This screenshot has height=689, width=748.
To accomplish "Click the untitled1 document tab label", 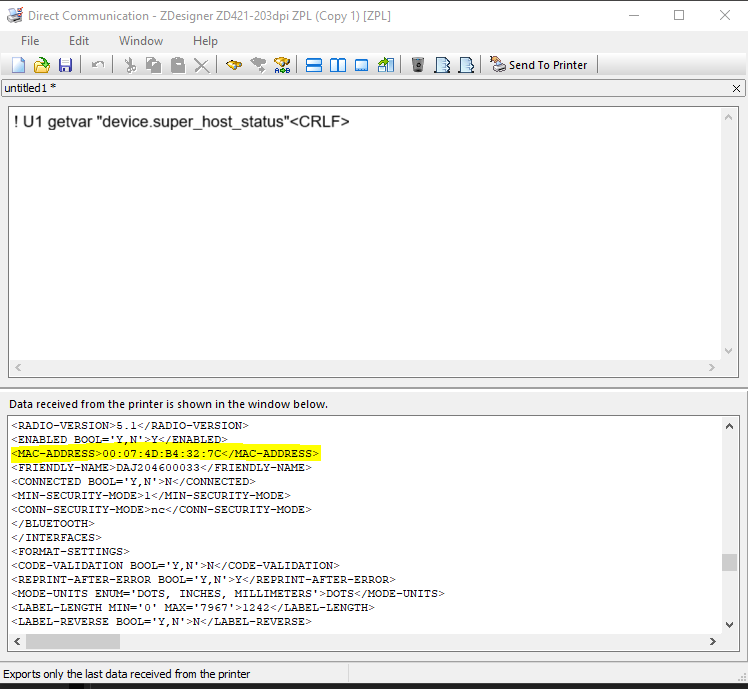I will (x=29, y=88).
